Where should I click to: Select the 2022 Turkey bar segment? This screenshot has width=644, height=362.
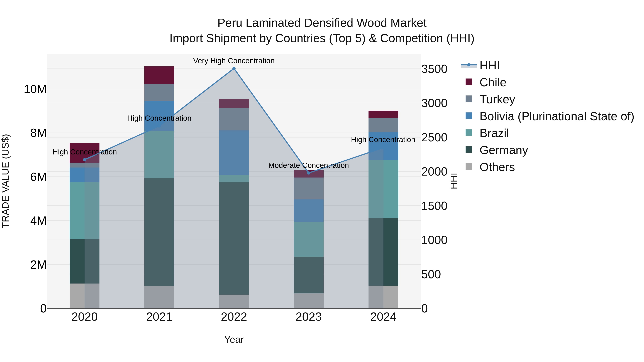234,119
